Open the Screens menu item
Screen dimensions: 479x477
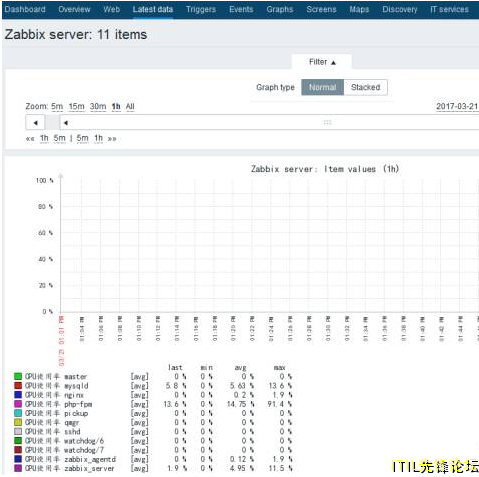(321, 9)
